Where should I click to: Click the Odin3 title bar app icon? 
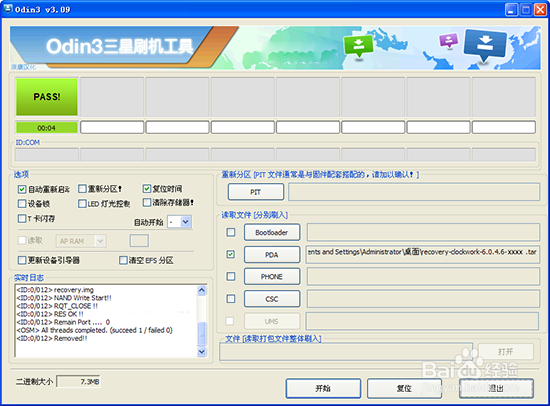coord(8,9)
